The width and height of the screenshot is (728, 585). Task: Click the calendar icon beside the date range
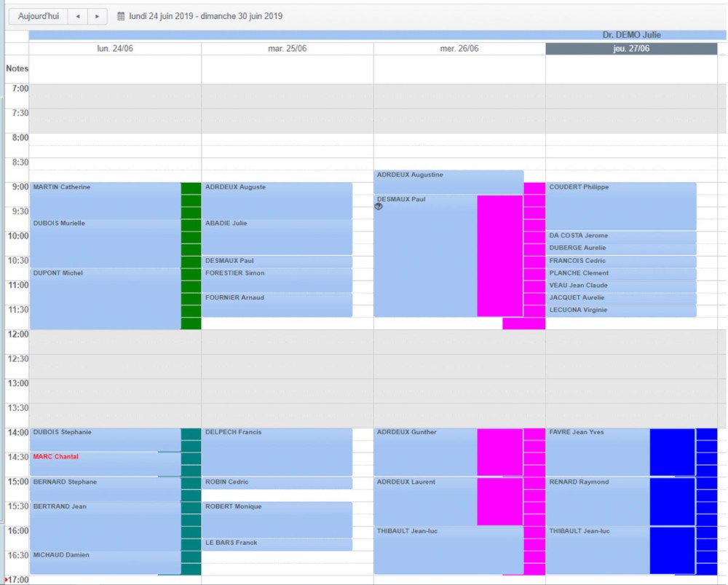click(121, 16)
